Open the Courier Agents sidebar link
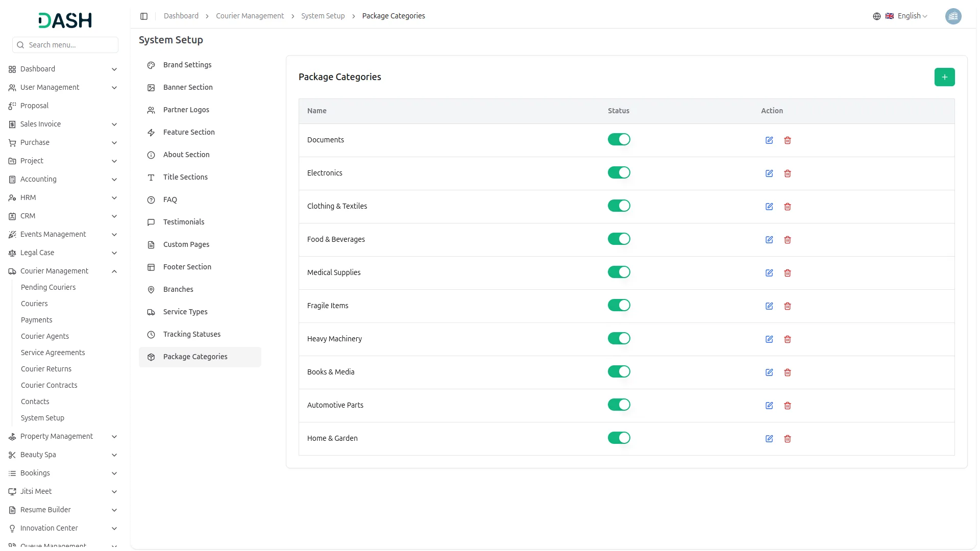Image resolution: width=980 pixels, height=551 pixels. click(45, 336)
